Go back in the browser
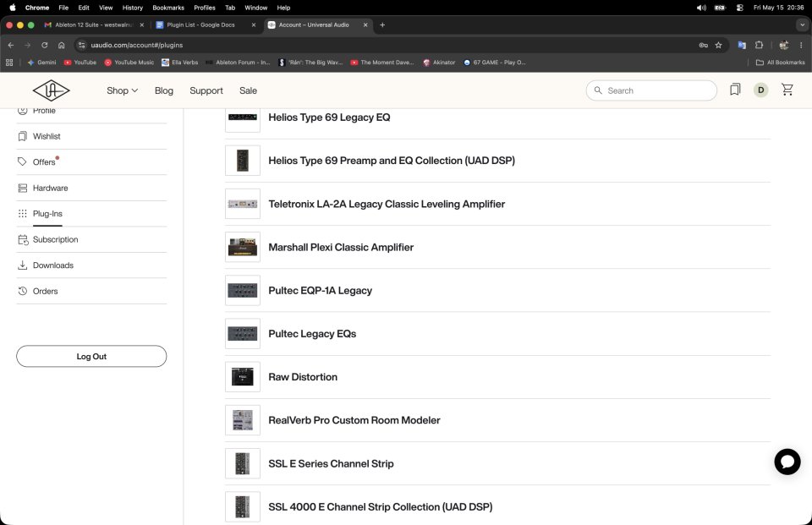812x525 pixels. point(11,45)
